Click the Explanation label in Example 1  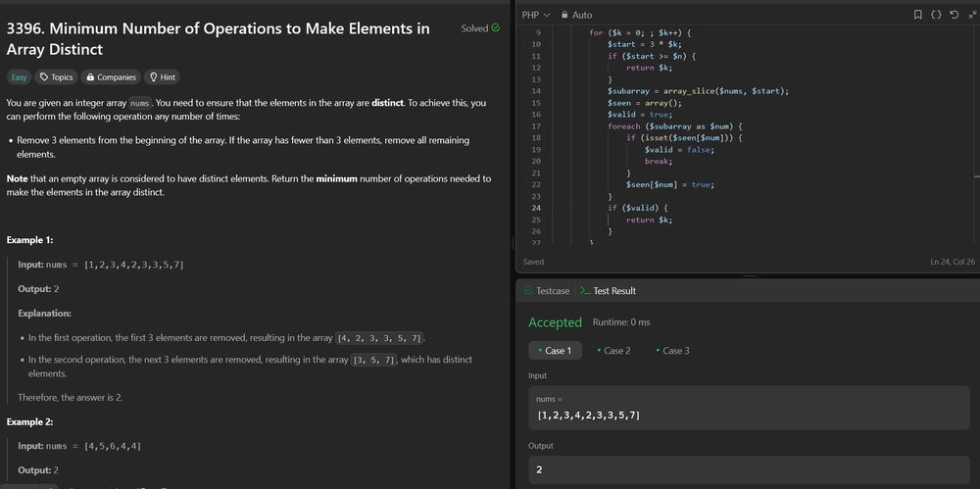click(44, 314)
